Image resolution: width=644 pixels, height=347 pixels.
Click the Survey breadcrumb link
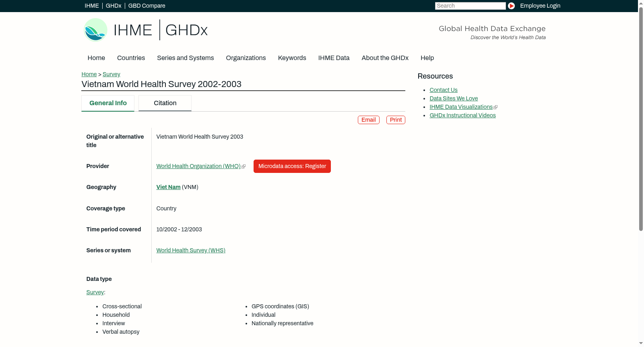click(111, 74)
